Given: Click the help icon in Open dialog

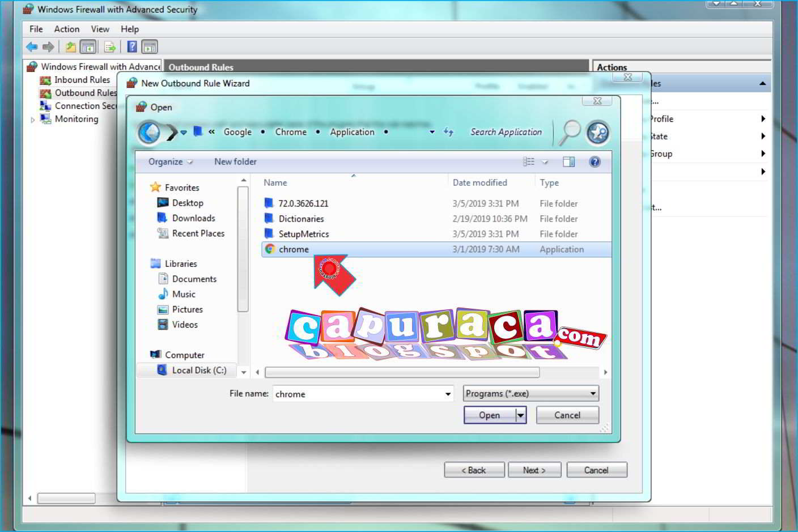Looking at the screenshot, I should 595,162.
